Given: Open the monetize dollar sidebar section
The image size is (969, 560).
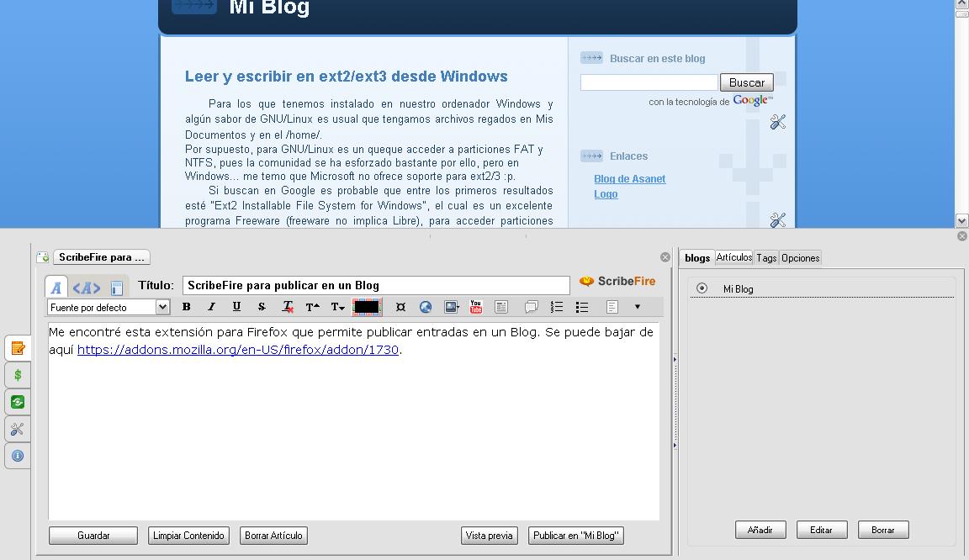Looking at the screenshot, I should (18, 374).
